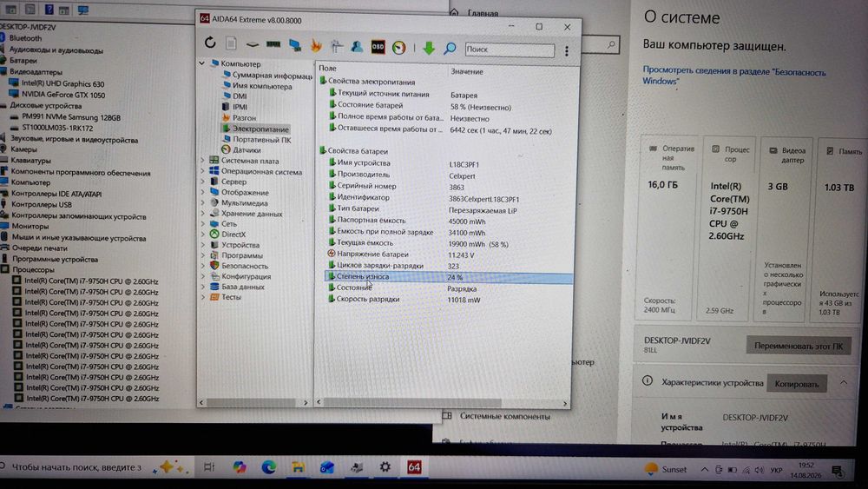Open the memory module benchmark icon
The image size is (868, 489).
[273, 43]
